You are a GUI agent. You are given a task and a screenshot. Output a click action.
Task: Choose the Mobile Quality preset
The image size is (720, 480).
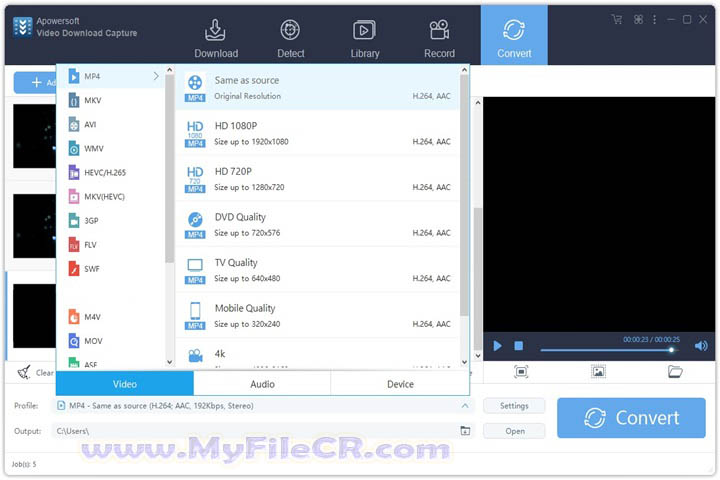pyautogui.click(x=317, y=316)
